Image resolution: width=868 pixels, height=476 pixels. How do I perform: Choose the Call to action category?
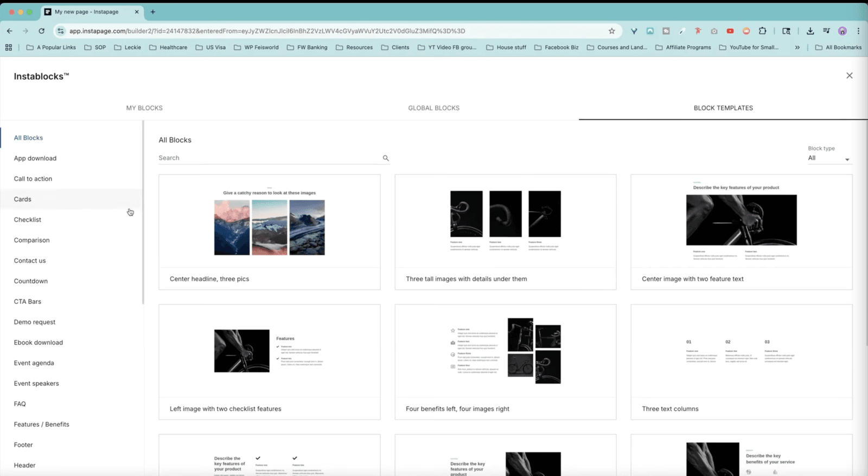point(71,179)
